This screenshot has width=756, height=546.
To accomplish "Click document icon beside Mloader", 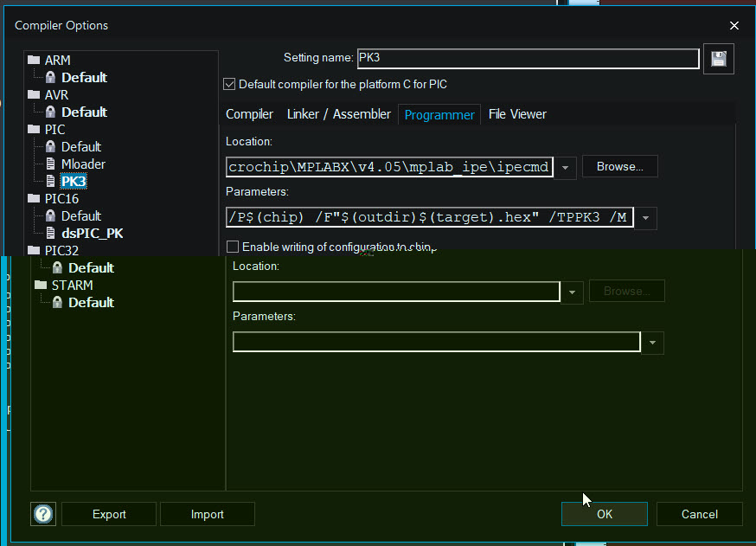I will point(51,164).
